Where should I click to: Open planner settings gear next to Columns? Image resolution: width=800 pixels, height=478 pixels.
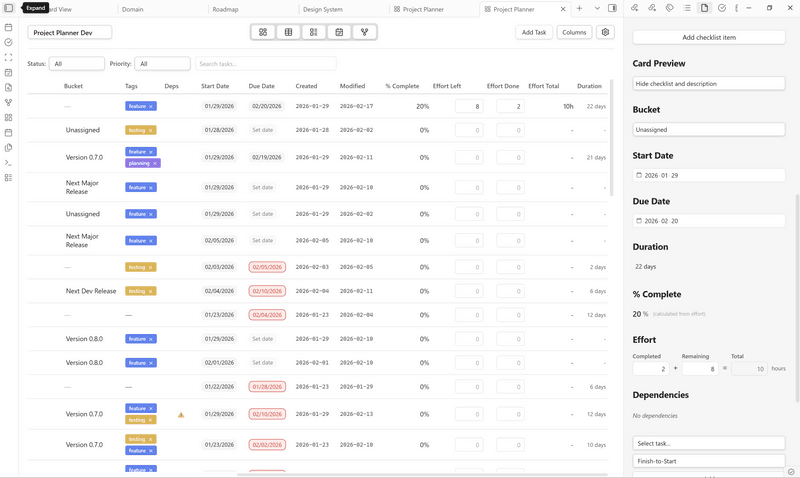click(x=605, y=32)
